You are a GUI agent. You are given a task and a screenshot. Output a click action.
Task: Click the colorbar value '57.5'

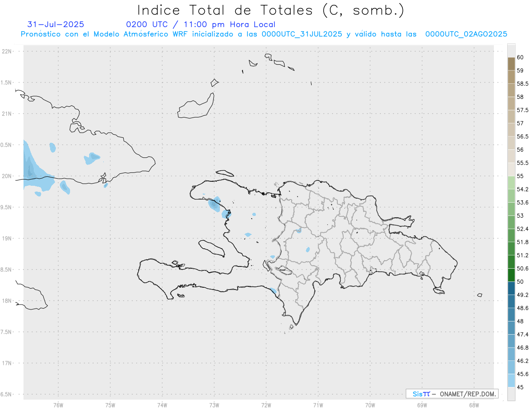(x=523, y=110)
